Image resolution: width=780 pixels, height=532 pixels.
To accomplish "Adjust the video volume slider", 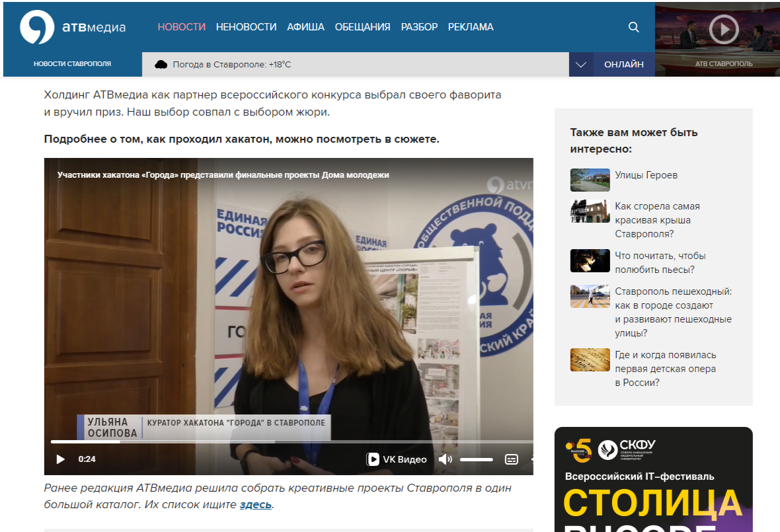I will coord(476,459).
